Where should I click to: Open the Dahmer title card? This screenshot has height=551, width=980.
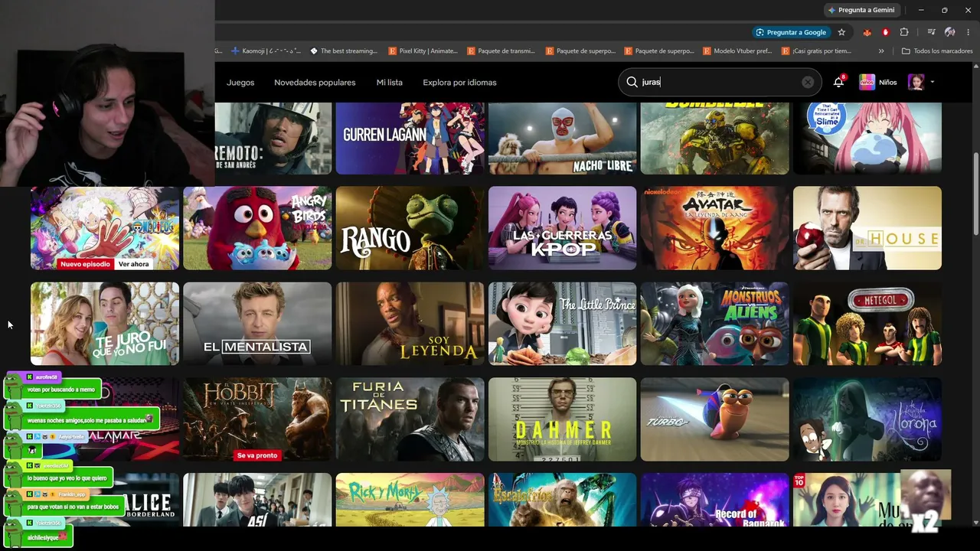click(562, 419)
